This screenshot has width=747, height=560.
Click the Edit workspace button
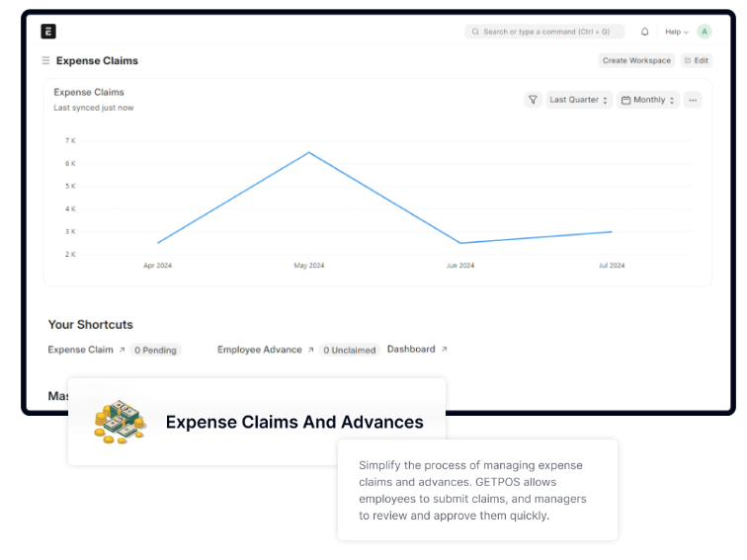point(696,60)
